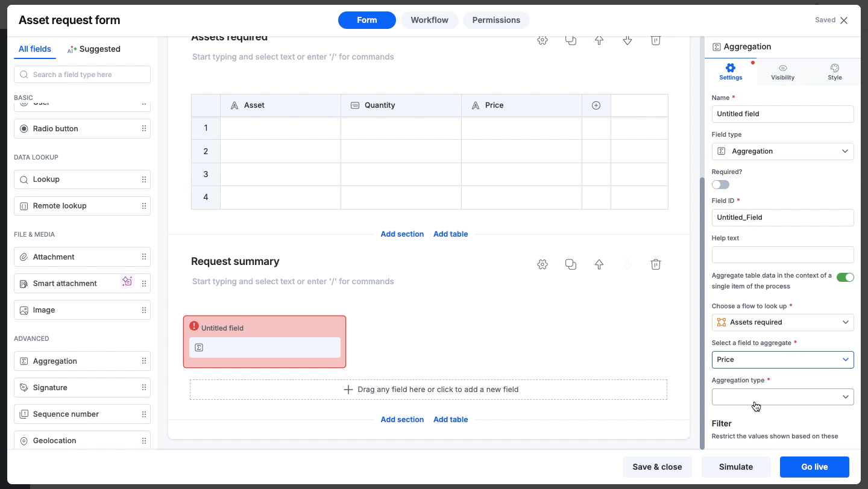Click drag handle of Lookup field
This screenshot has height=489, width=868.
click(144, 179)
